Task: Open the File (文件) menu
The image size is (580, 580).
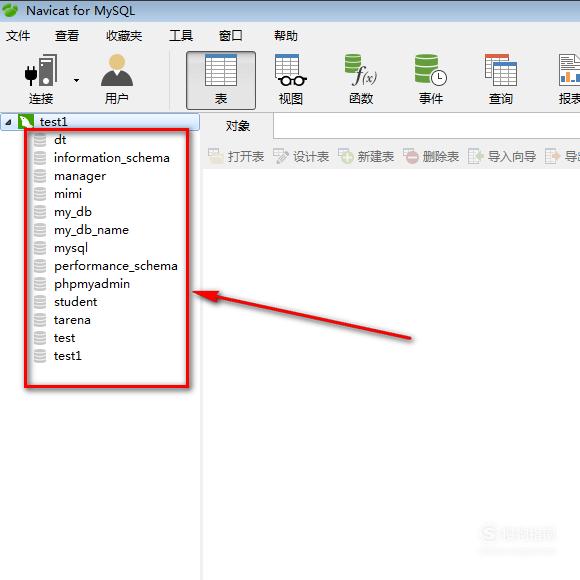Action: click(x=18, y=36)
